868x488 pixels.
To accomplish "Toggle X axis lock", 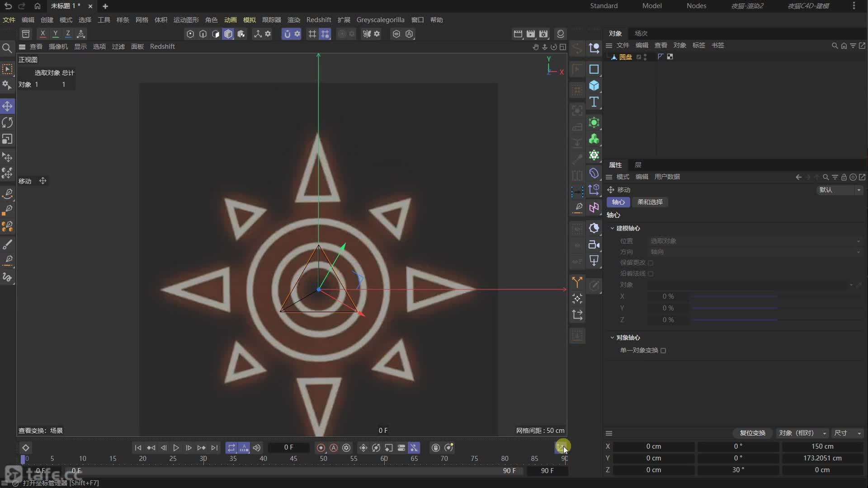I will [x=42, y=34].
